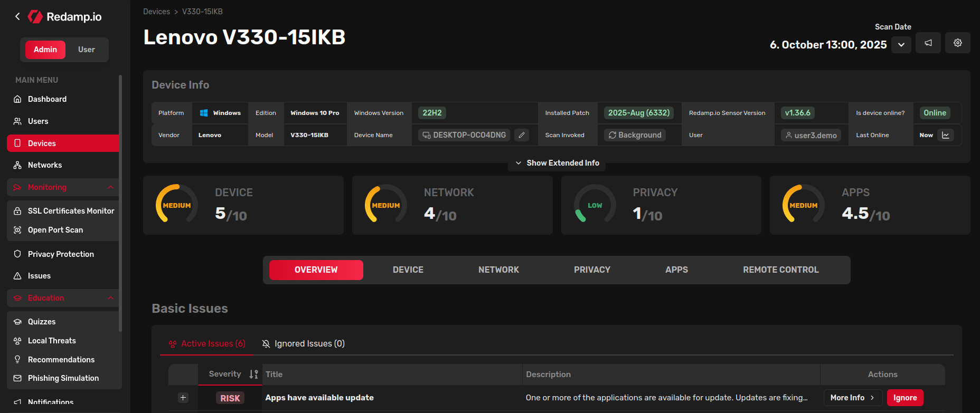Image resolution: width=980 pixels, height=413 pixels.
Task: Switch to the DEVICE tab
Action: point(408,270)
